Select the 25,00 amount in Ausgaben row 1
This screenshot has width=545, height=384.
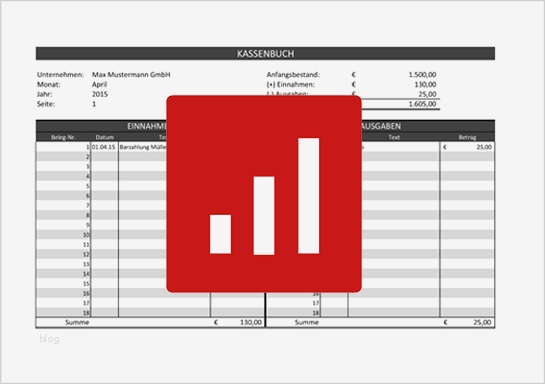(x=484, y=147)
